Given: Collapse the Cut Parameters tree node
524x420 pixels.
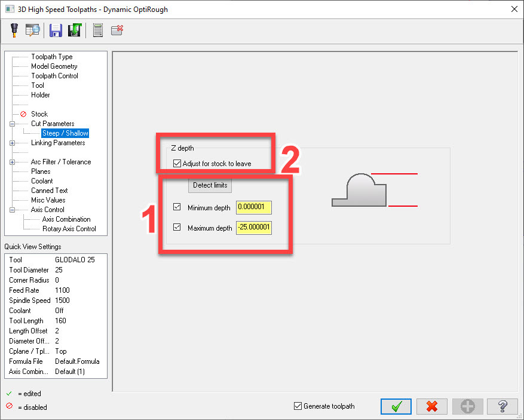Looking at the screenshot, I should (13, 124).
